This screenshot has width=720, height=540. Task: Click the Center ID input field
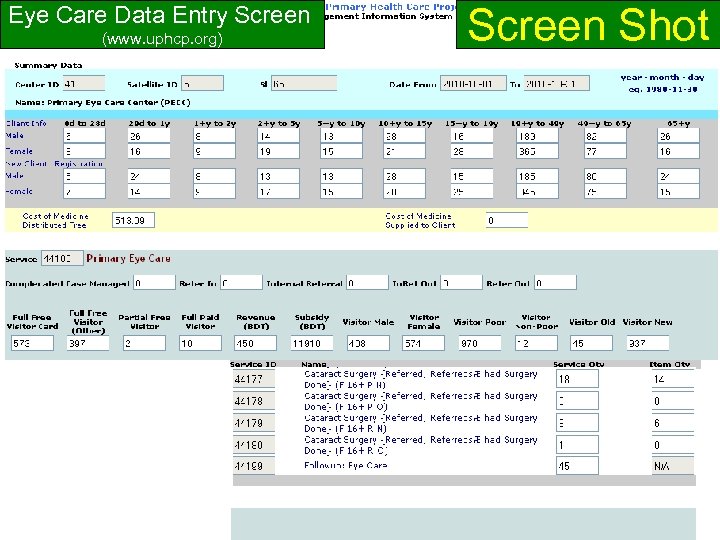coord(86,84)
